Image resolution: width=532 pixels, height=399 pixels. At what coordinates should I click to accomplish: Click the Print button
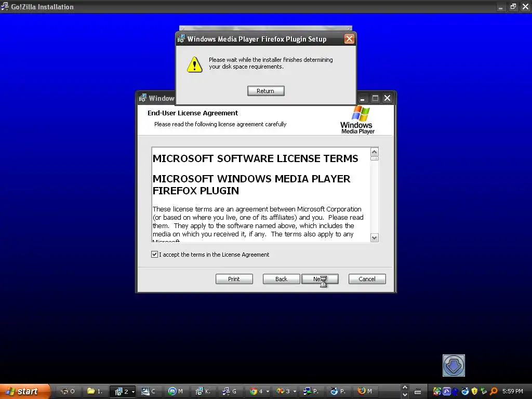[234, 279]
